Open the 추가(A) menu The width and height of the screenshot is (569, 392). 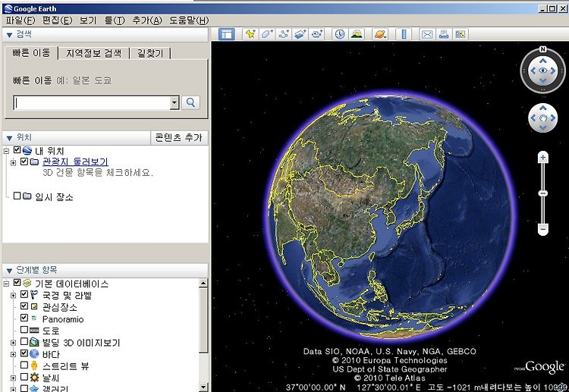coord(147,20)
